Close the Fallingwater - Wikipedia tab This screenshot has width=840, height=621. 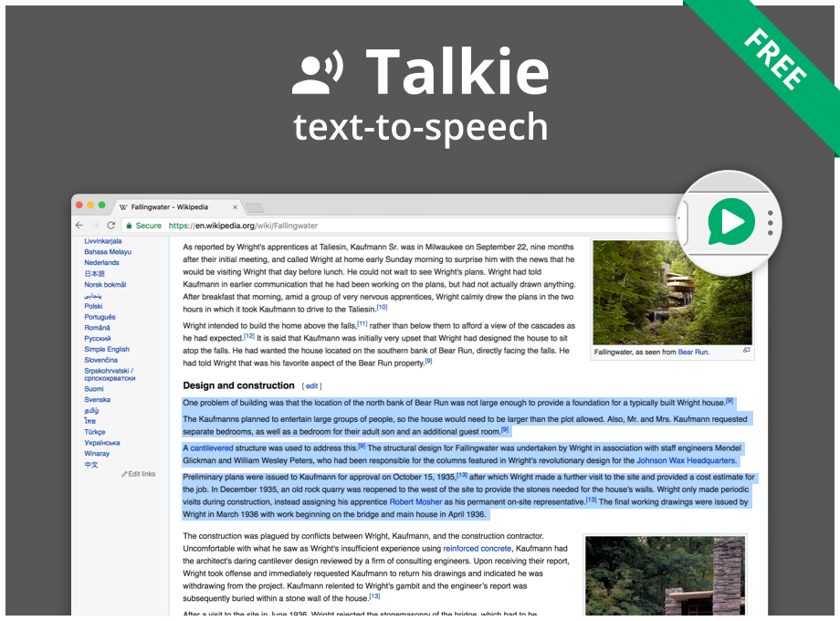pyautogui.click(x=235, y=206)
